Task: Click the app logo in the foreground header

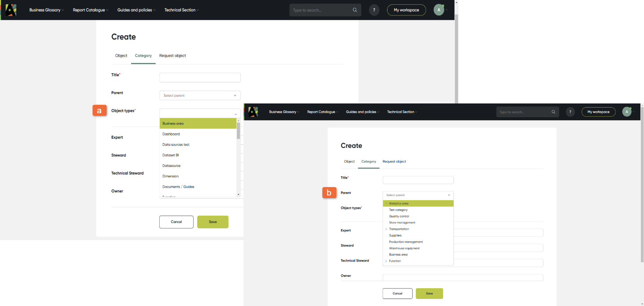Action: coord(253,112)
